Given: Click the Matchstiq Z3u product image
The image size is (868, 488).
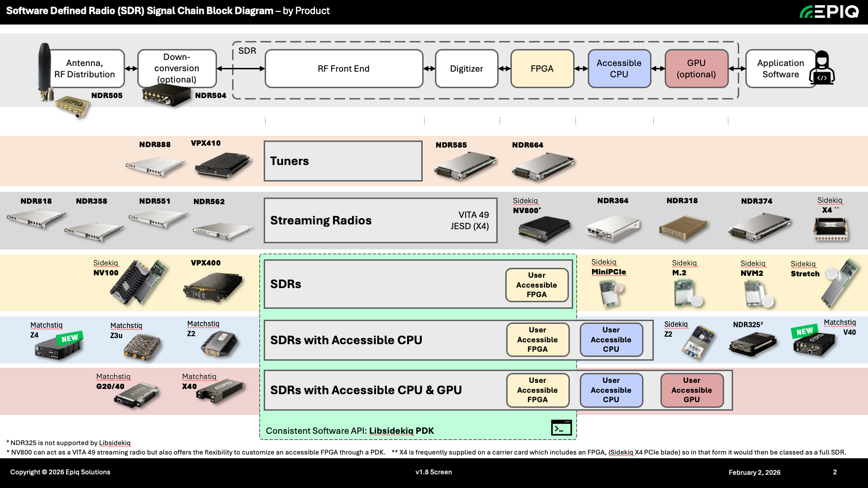Looking at the screenshot, I should tap(142, 347).
